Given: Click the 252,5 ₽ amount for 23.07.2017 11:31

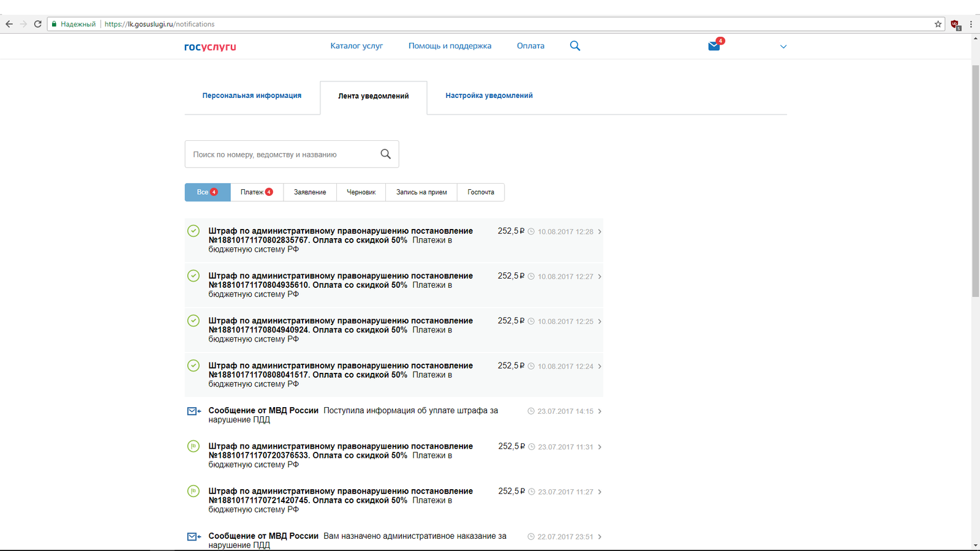Looking at the screenshot, I should [x=511, y=446].
